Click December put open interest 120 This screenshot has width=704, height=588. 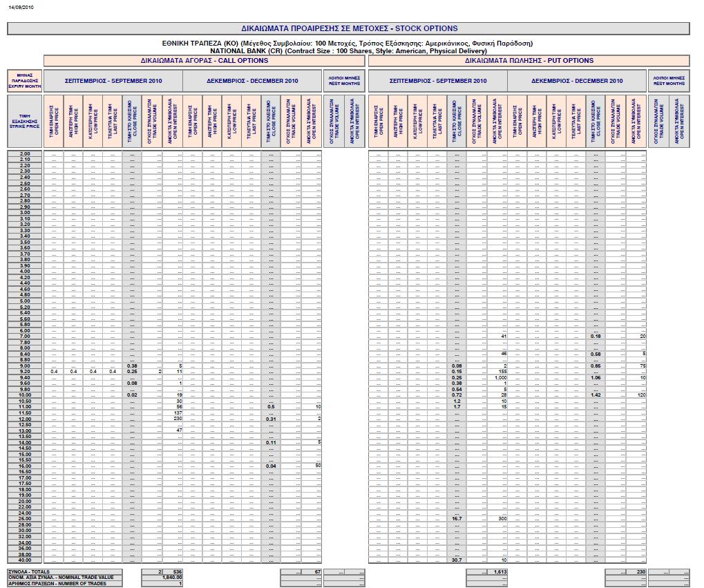point(642,395)
